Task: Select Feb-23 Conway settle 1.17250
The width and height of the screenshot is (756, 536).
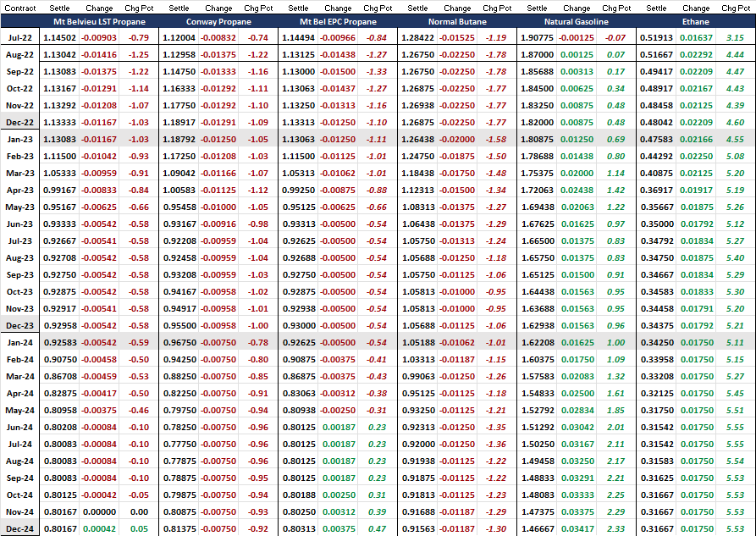Action: (x=179, y=157)
